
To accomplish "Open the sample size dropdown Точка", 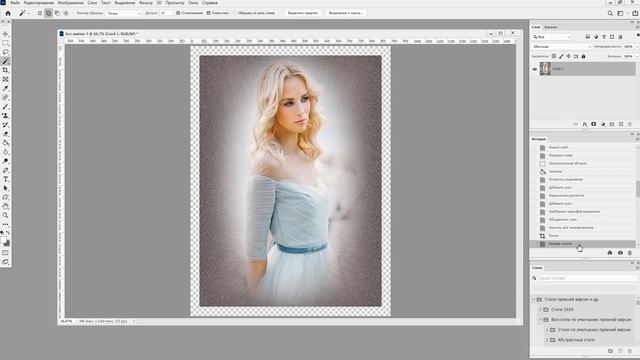I will [123, 13].
